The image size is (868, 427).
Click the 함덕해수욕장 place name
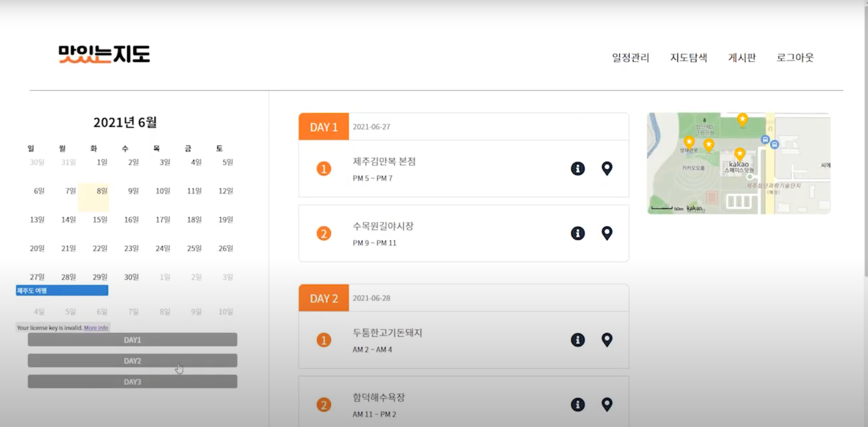[379, 397]
